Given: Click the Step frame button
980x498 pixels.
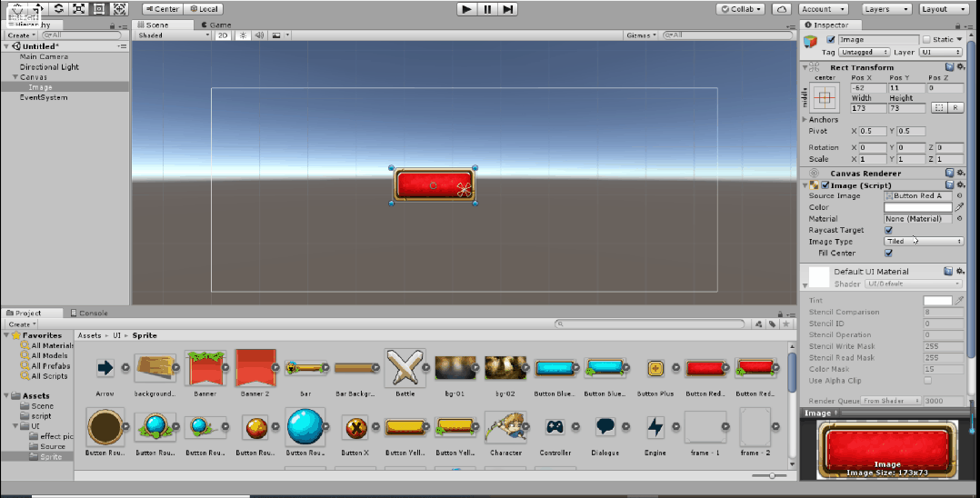Looking at the screenshot, I should pyautogui.click(x=508, y=9).
